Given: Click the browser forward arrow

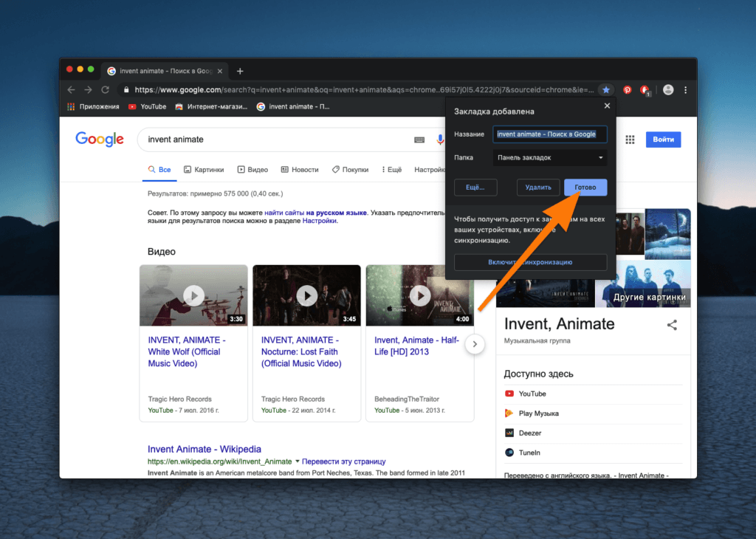Looking at the screenshot, I should (x=88, y=89).
